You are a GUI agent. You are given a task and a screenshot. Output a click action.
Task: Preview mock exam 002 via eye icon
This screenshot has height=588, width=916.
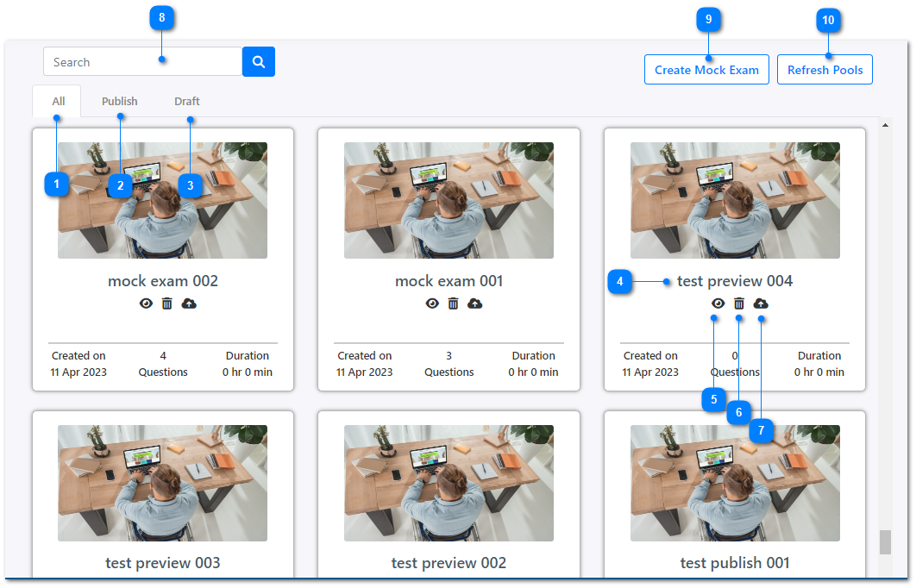146,303
